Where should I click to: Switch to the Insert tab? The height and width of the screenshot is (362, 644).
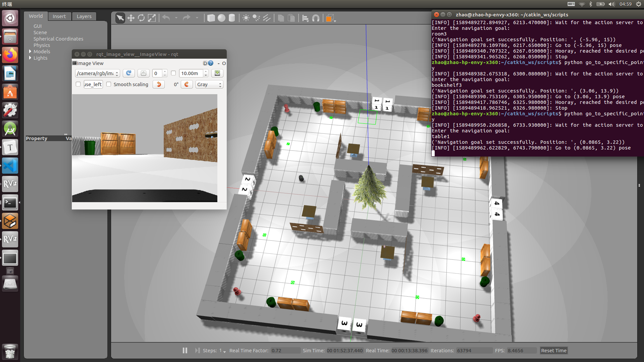[x=59, y=16]
